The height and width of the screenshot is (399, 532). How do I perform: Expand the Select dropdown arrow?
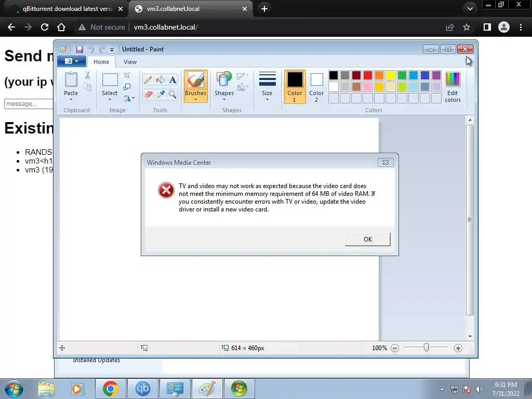[110, 100]
